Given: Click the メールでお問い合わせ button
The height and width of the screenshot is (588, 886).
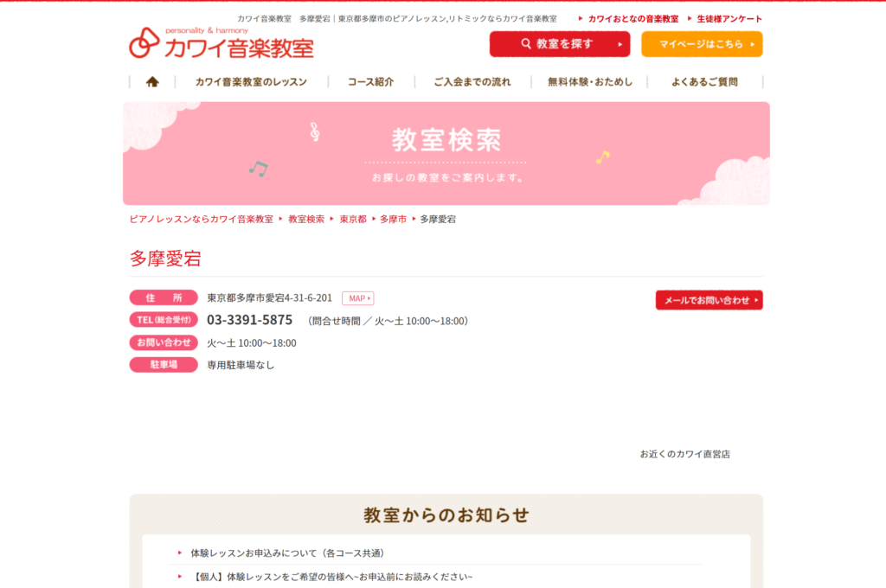Looking at the screenshot, I should [x=709, y=300].
